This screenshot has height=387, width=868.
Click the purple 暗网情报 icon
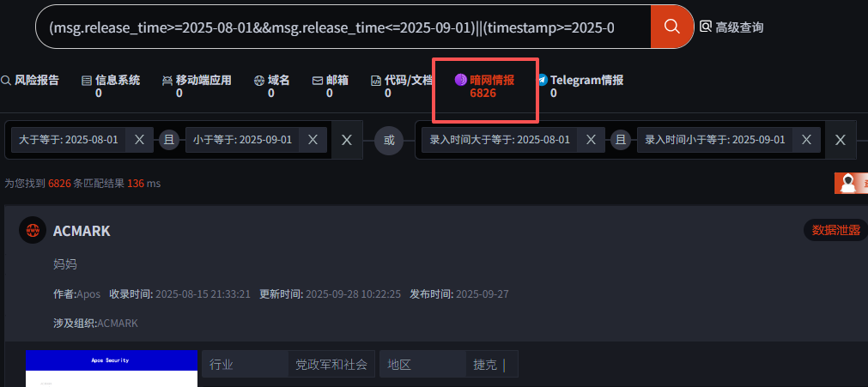(460, 81)
